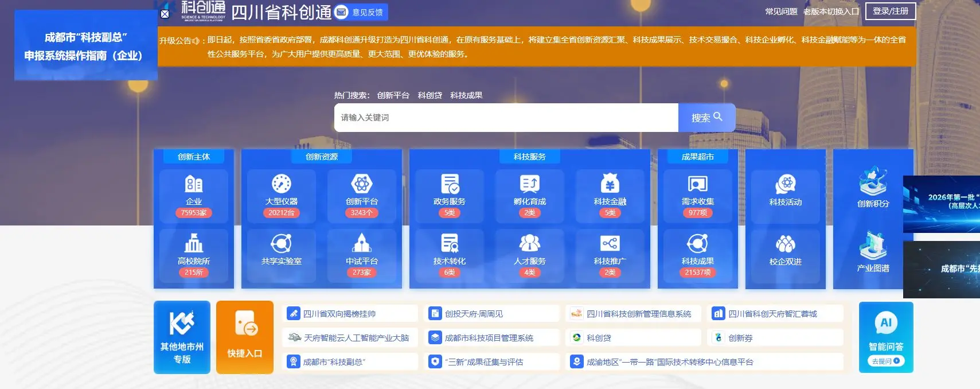Open the 申报系统操作指南 floating banner
The image size is (980, 389).
86,46
